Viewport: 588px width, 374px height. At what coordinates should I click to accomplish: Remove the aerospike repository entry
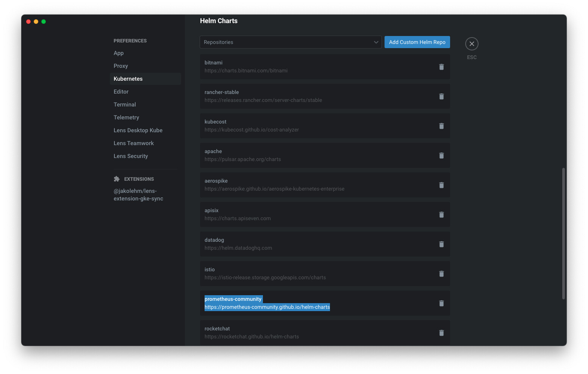pos(441,185)
